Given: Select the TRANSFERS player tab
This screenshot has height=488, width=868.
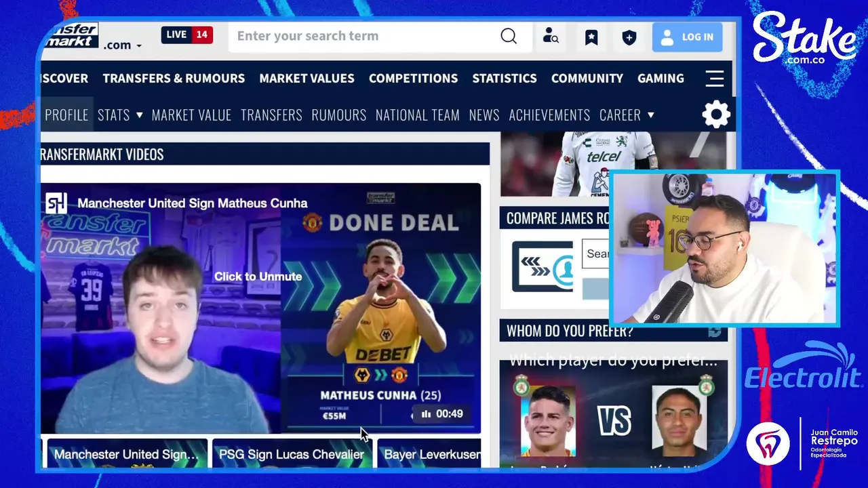Looking at the screenshot, I should pyautogui.click(x=271, y=115).
